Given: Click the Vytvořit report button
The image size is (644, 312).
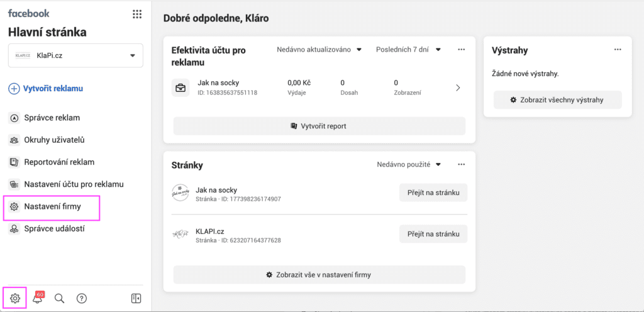Looking at the screenshot, I should 319,126.
